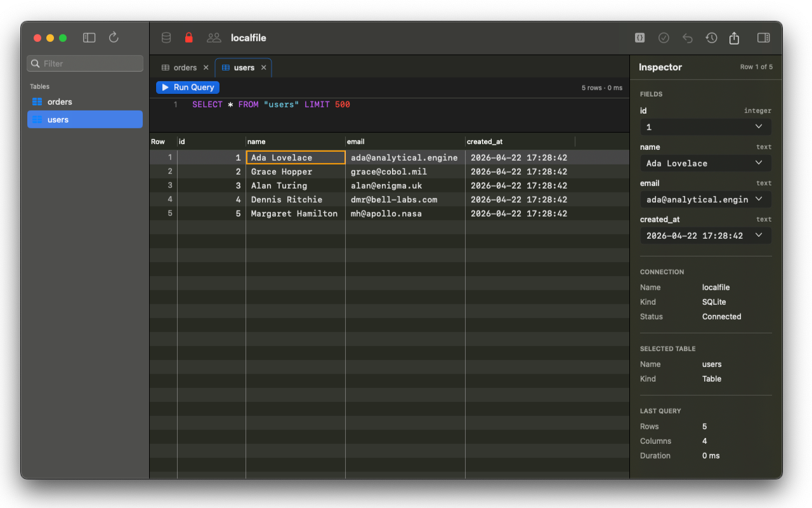Open query history via the clock icon
Screen dimensions: 812x508
tap(711, 38)
